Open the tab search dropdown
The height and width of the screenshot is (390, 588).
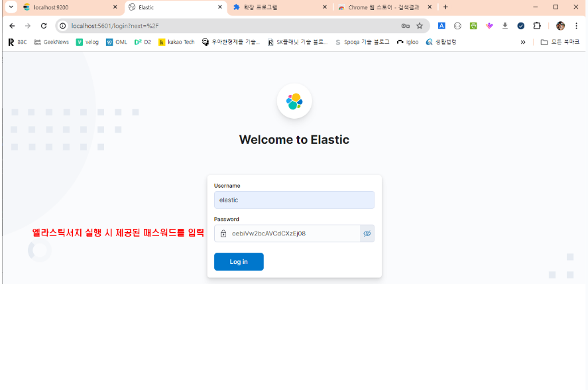[11, 7]
